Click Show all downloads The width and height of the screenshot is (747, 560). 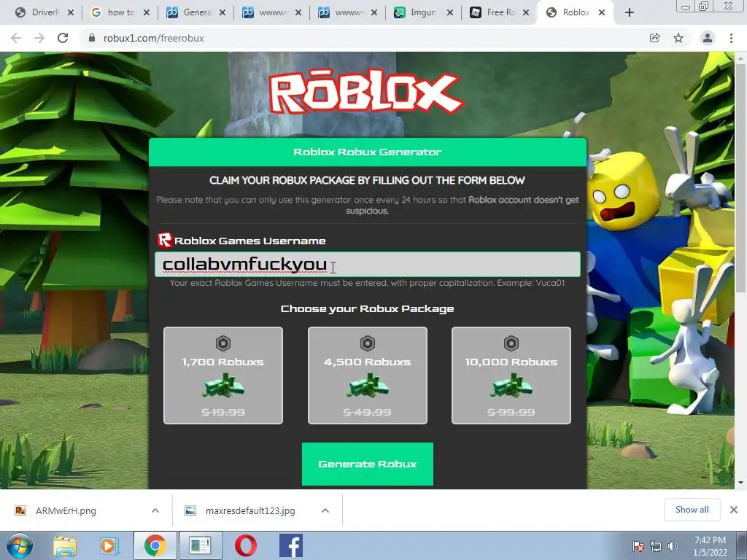(692, 510)
